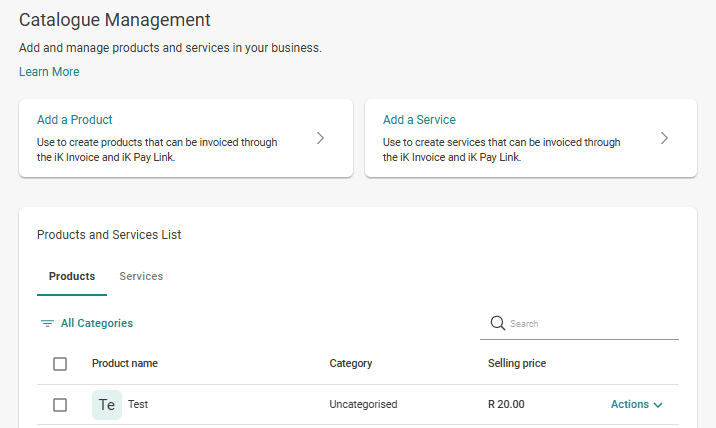Image resolution: width=716 pixels, height=428 pixels.
Task: Click the magnifying glass search icon
Action: tap(497, 323)
